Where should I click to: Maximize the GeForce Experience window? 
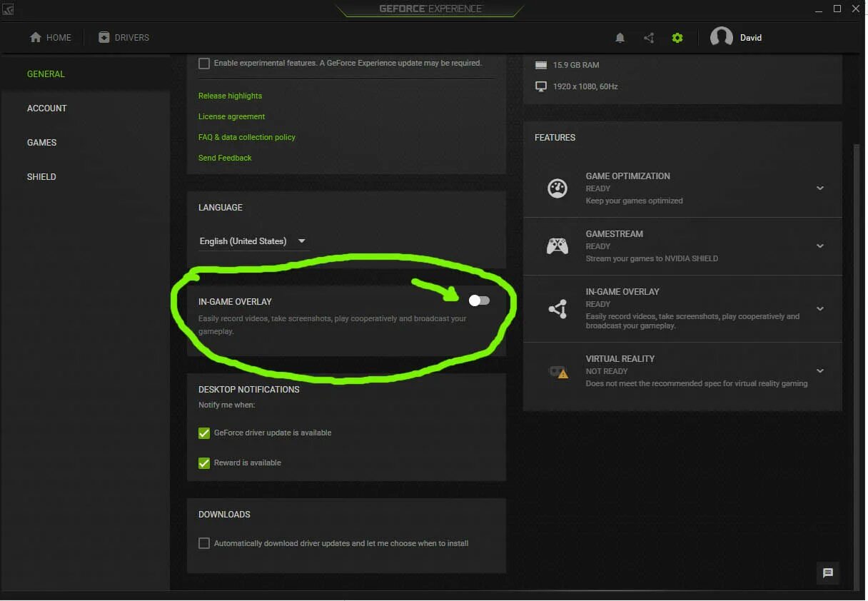point(837,9)
